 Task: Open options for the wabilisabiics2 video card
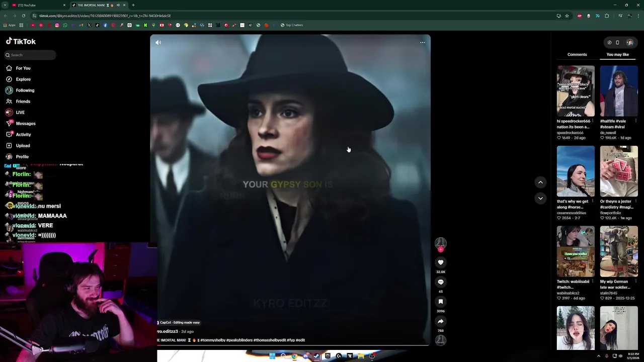[593, 282]
